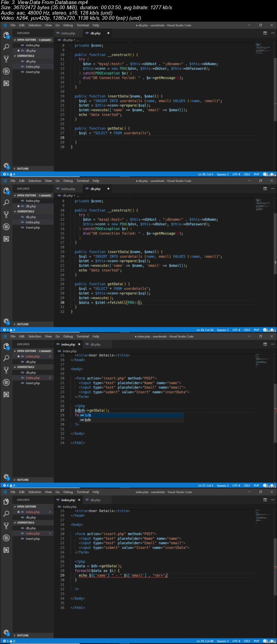
Task: Click 'Ln 28, Col 5' in first frame status bar
Action: [206, 174]
